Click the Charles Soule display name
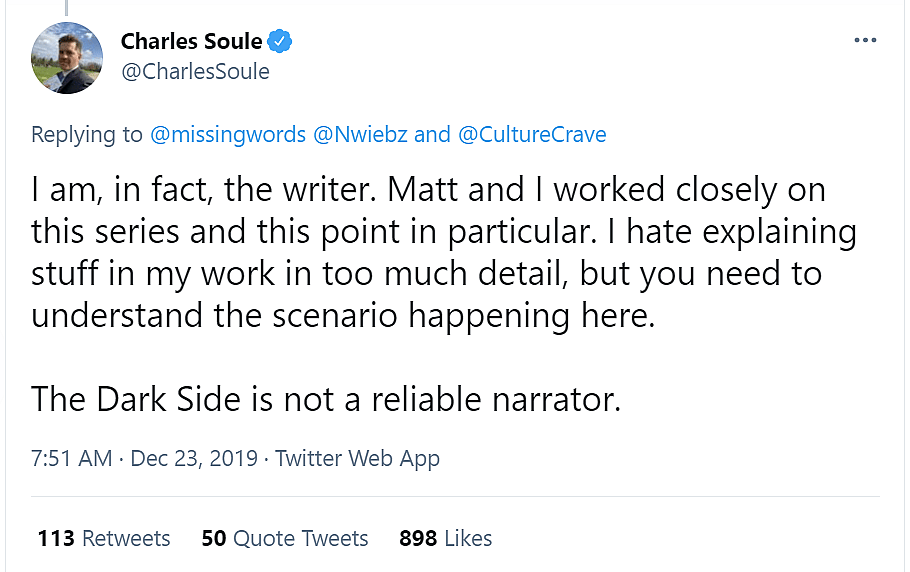The image size is (910, 572). pos(191,41)
